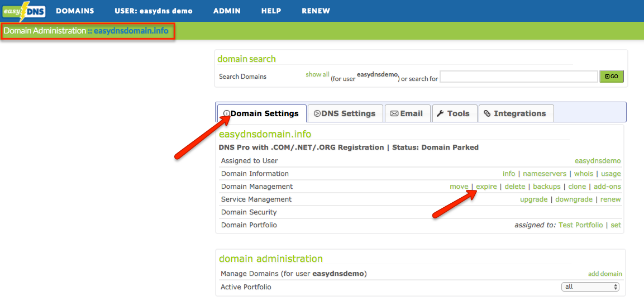The height and width of the screenshot is (305, 644).
Task: Click the downgrade service link
Action: [x=574, y=199]
